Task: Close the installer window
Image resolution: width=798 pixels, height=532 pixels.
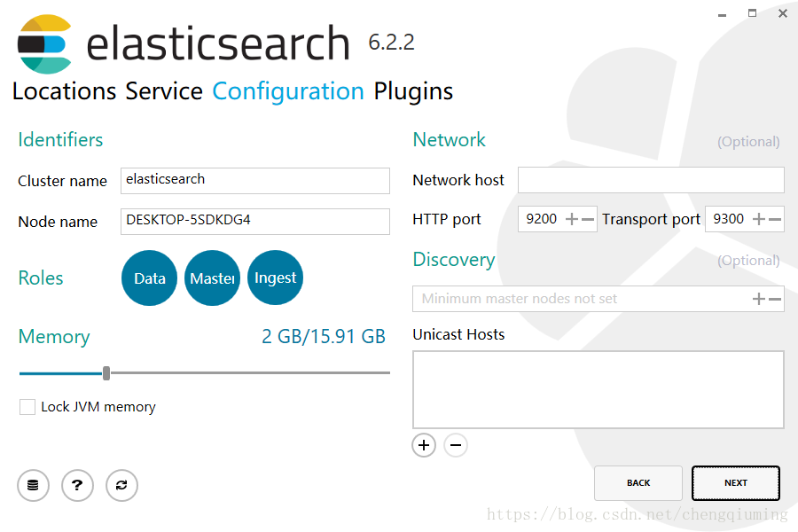Action: [783, 14]
